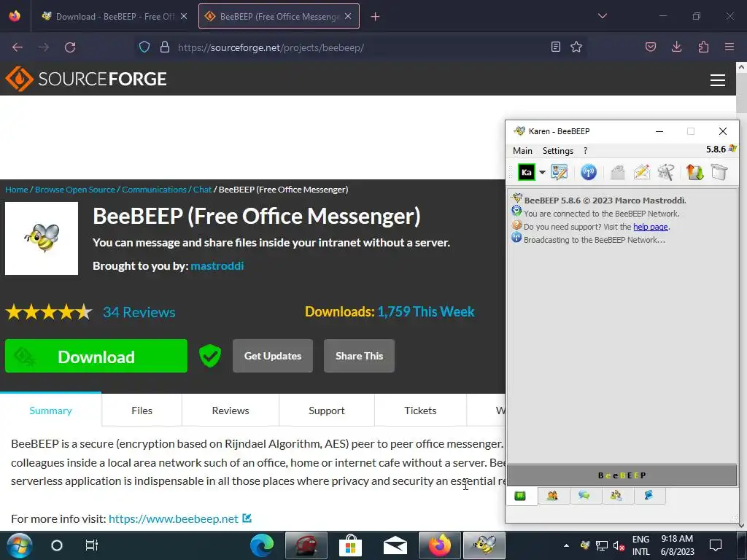Viewport: 747px width, 560px height.
Task: Switch to Download - BeeBEEP browser tab
Action: point(115,16)
